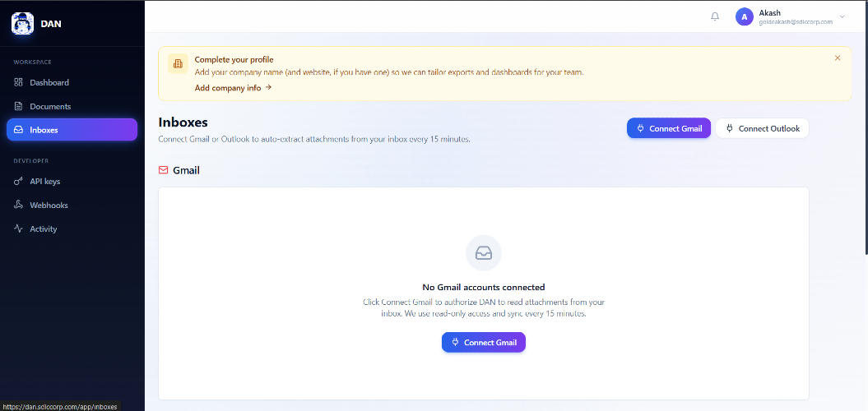This screenshot has height=411, width=868.
Task: Open Webhooks page
Action: (72, 205)
